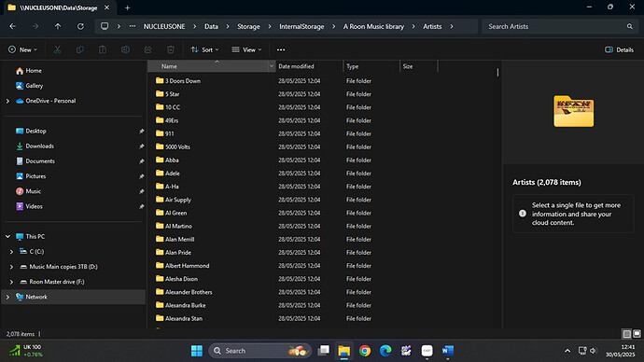
Task: Click the NUCLEUSONE breadcrumb
Action: click(164, 26)
